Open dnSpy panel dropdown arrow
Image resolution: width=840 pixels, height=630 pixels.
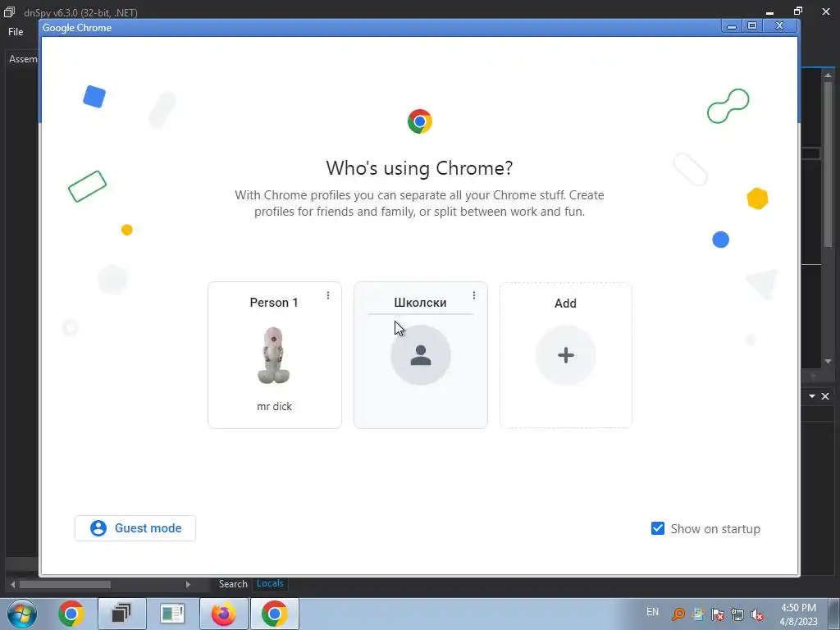pyautogui.click(x=812, y=396)
